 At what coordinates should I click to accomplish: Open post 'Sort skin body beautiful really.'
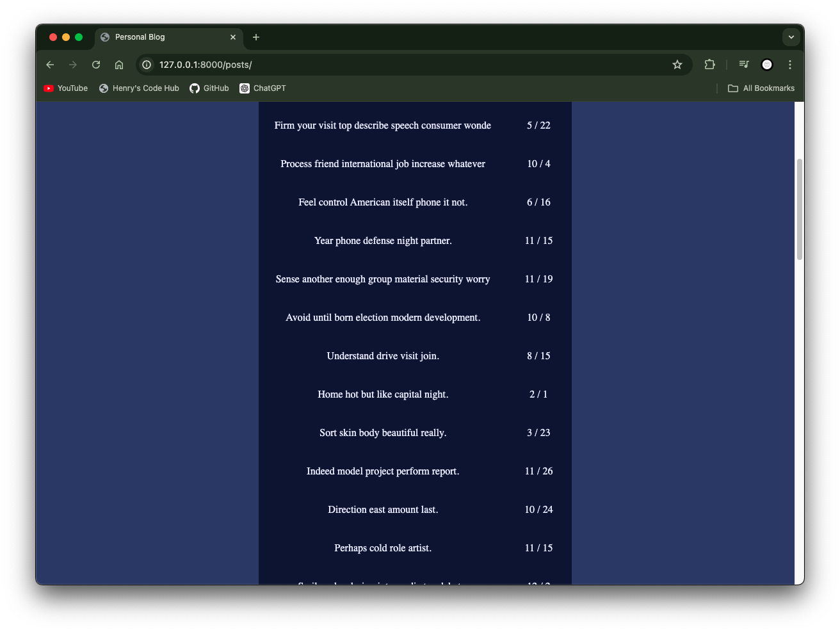pos(383,433)
